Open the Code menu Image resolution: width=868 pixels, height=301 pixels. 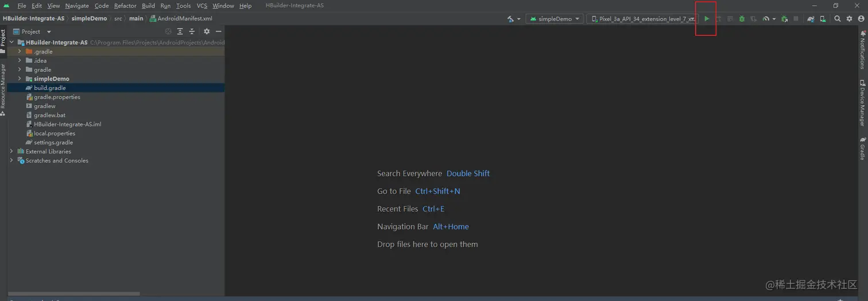(102, 6)
